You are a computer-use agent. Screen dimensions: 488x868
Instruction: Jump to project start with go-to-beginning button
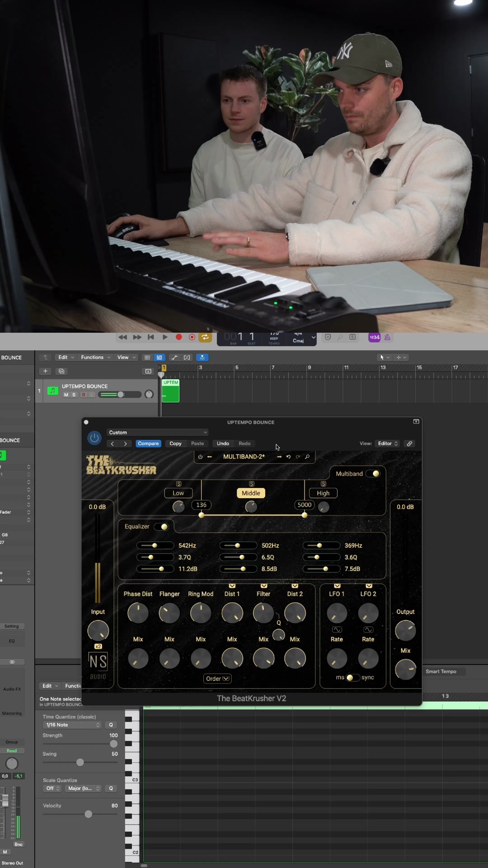click(x=151, y=337)
